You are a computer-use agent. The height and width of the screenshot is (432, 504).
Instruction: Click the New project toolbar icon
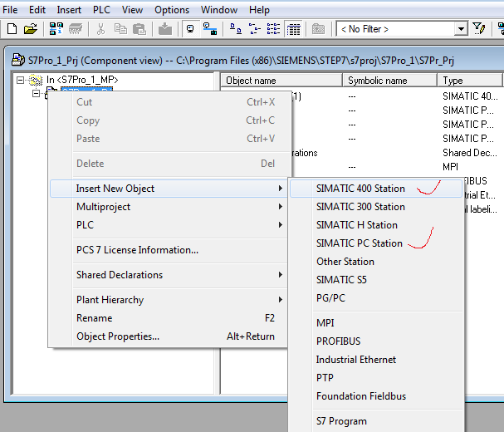12,29
